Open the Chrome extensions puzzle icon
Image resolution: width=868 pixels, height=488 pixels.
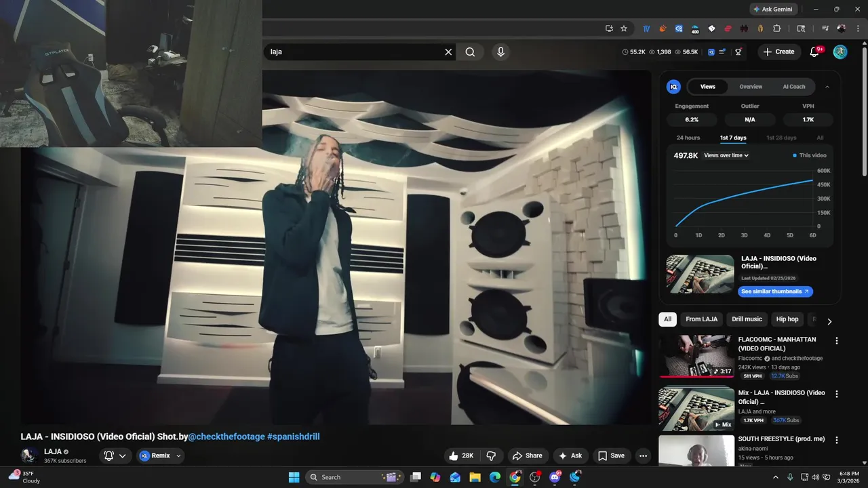777,28
